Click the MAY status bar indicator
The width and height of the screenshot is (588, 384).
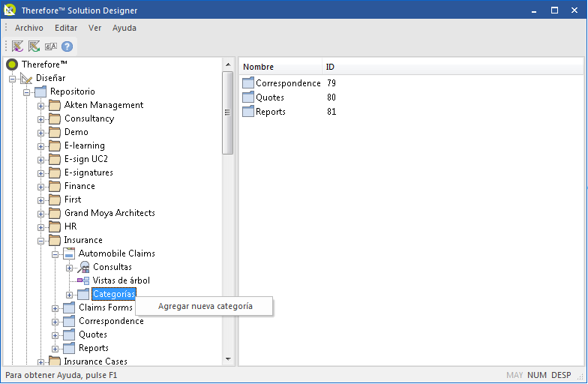514,375
